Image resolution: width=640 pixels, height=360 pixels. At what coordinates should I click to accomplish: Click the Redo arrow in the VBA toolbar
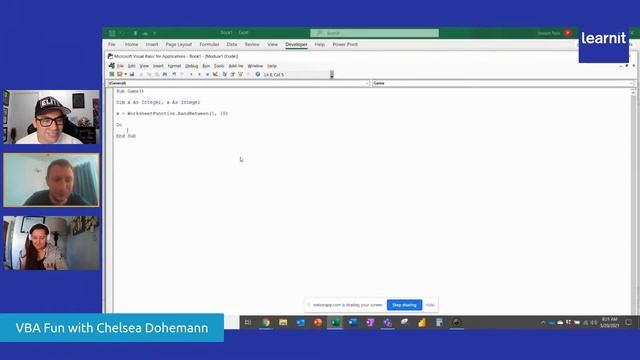182,74
